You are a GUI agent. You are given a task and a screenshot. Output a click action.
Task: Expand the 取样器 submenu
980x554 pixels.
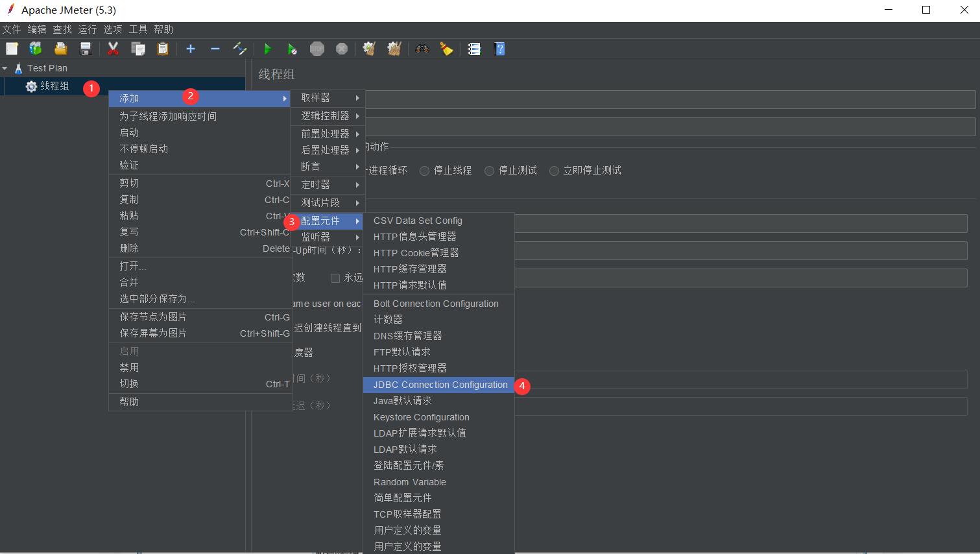click(328, 98)
